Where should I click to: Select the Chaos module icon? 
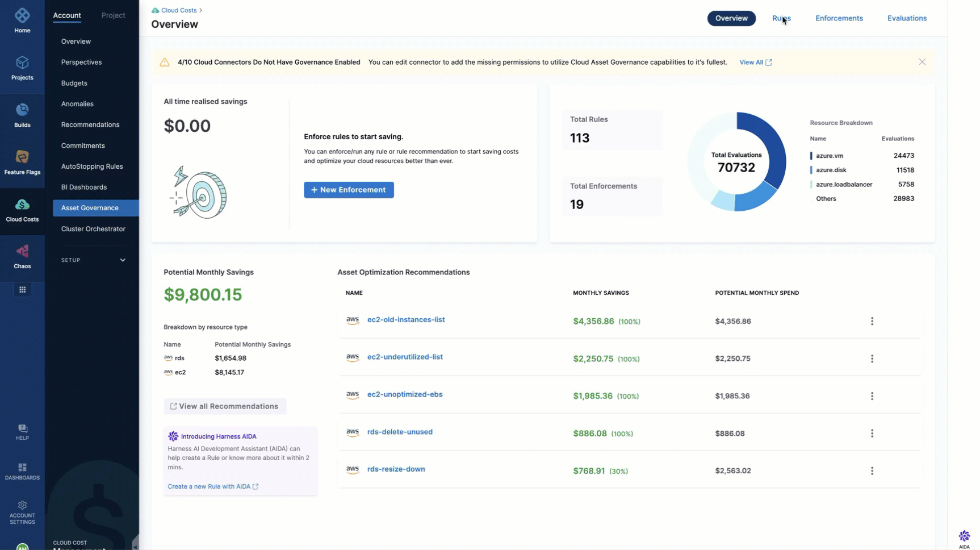(22, 252)
